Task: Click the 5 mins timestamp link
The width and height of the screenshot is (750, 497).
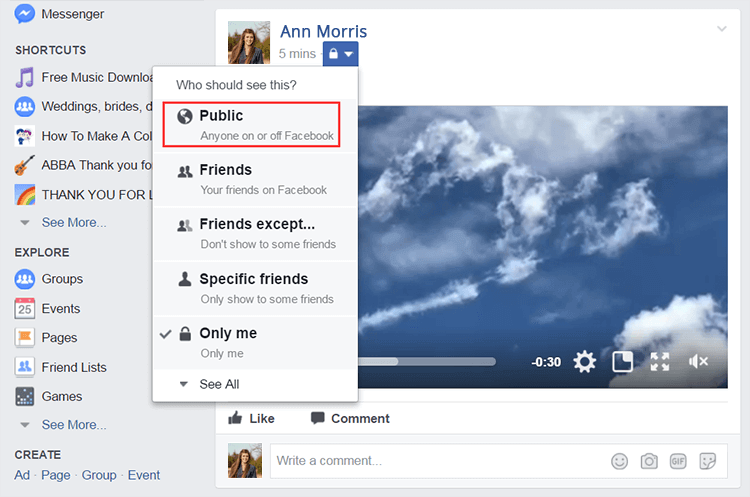Action: point(297,54)
